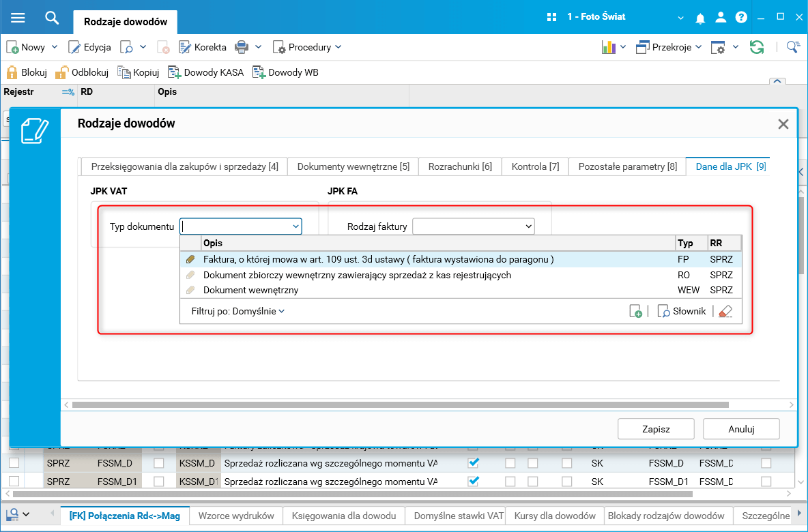
Task: Expand the arrow next to preview icon
Action: coord(143,47)
